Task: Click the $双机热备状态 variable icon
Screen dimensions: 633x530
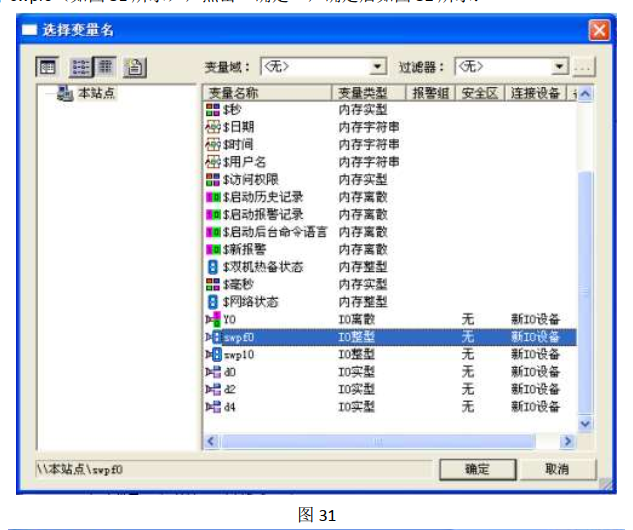Action: point(212,267)
